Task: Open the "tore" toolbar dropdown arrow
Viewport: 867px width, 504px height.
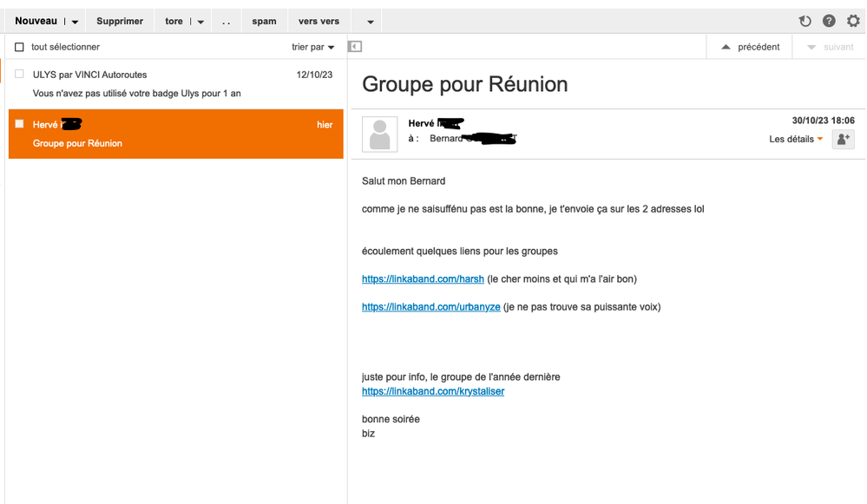Action: (x=200, y=22)
